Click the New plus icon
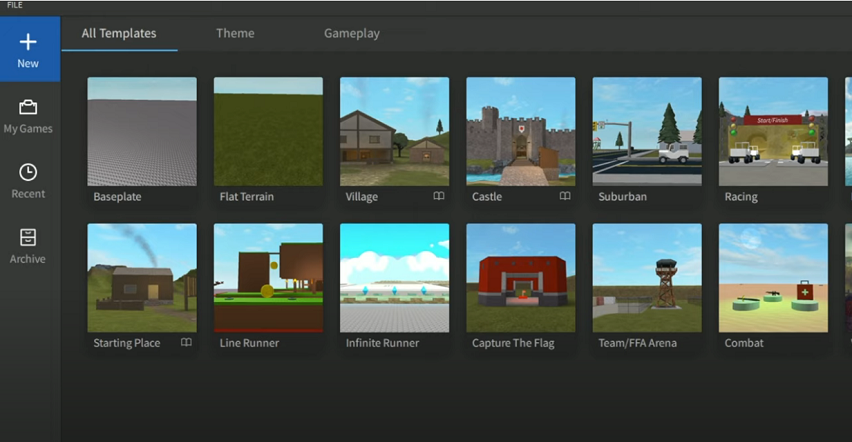Viewport: 852px width, 442px height. pyautogui.click(x=28, y=42)
